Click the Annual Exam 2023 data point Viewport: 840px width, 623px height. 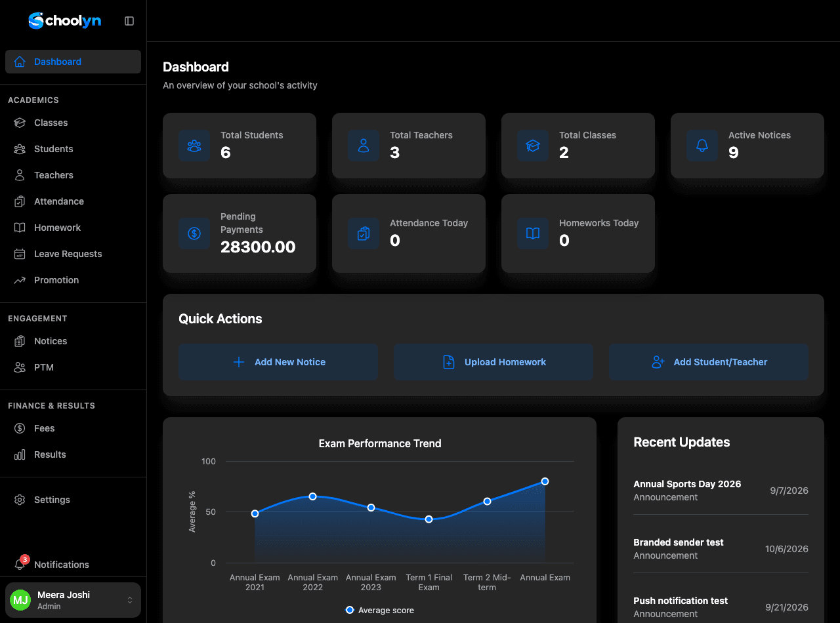click(x=371, y=508)
